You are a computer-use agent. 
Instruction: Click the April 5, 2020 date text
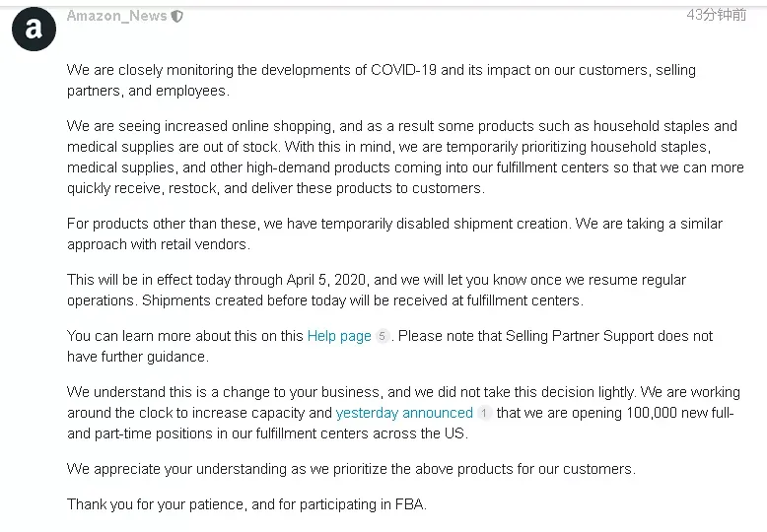(x=325, y=280)
